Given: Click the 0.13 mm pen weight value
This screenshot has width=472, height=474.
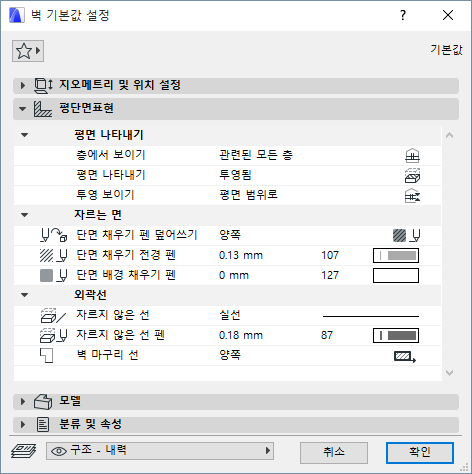Looking at the screenshot, I should point(241,255).
